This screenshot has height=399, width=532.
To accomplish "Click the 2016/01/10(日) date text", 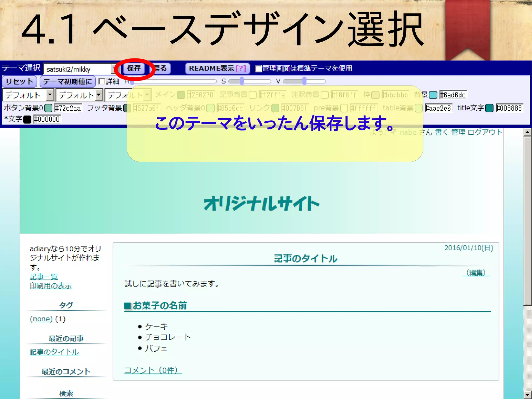I will point(469,248).
